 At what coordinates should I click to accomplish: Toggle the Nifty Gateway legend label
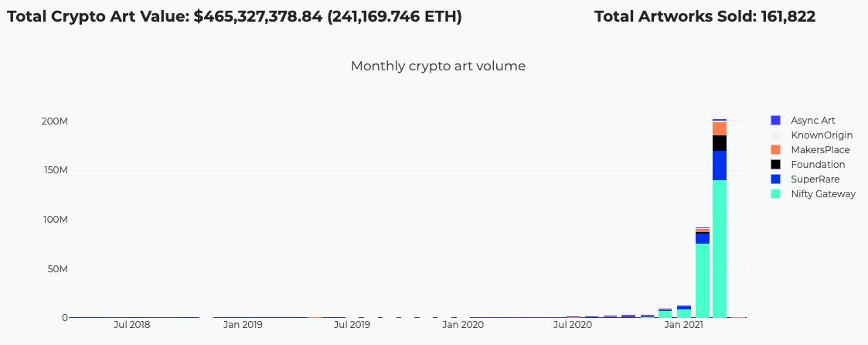(823, 194)
